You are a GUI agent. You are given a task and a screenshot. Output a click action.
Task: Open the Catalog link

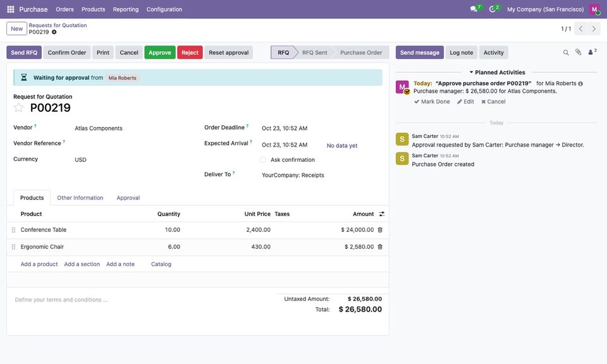coord(161,264)
